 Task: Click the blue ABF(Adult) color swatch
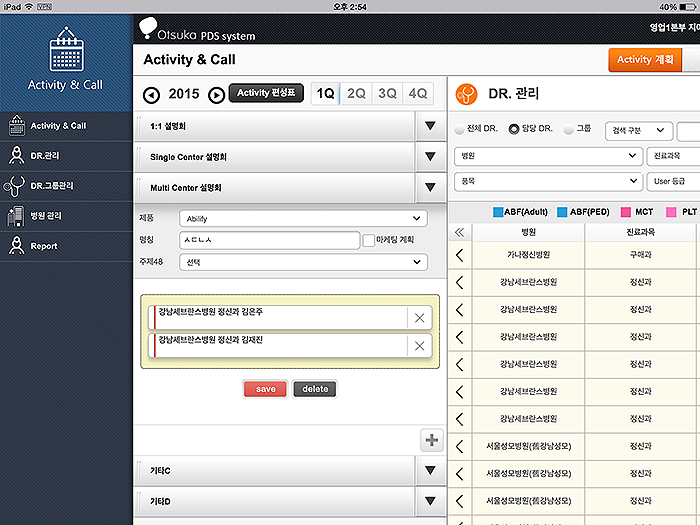(x=498, y=212)
